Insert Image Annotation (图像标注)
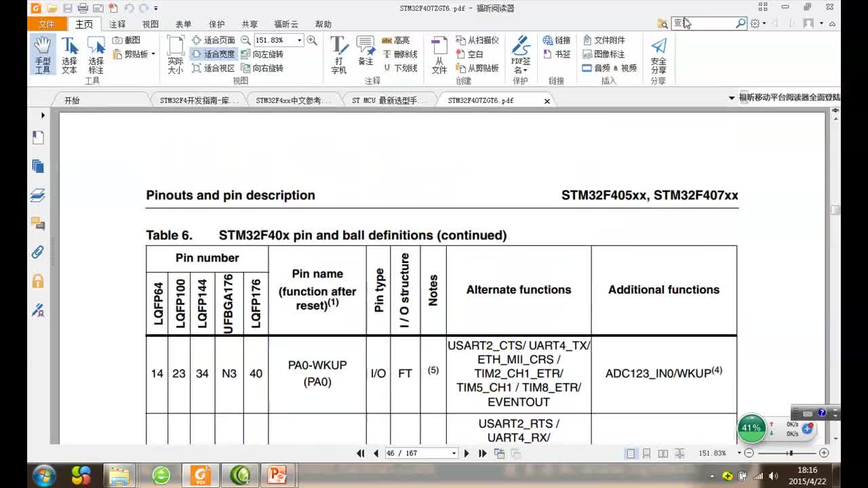Screen dimensions: 868x488 (604, 54)
